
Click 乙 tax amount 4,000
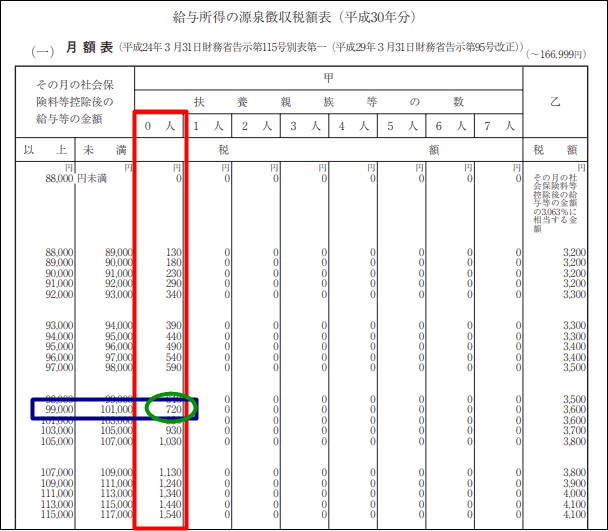point(574,493)
